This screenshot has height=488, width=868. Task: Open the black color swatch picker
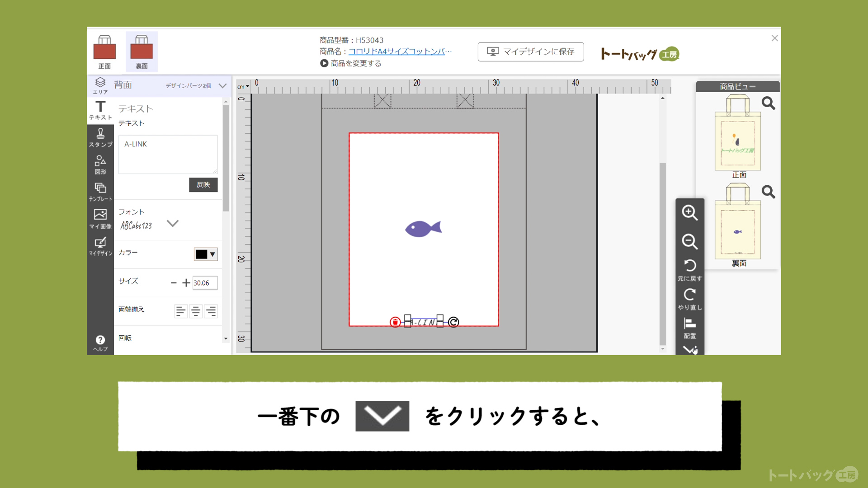point(206,254)
